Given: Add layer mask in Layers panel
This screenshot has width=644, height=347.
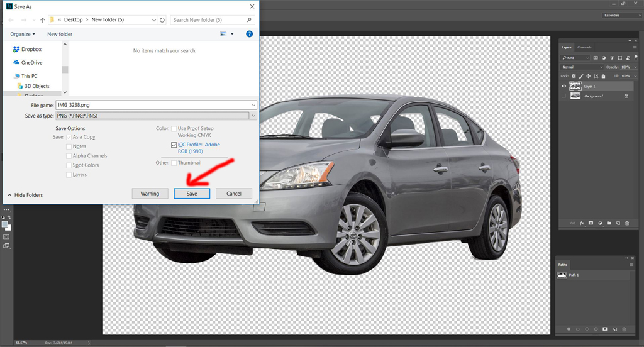Looking at the screenshot, I should point(591,223).
